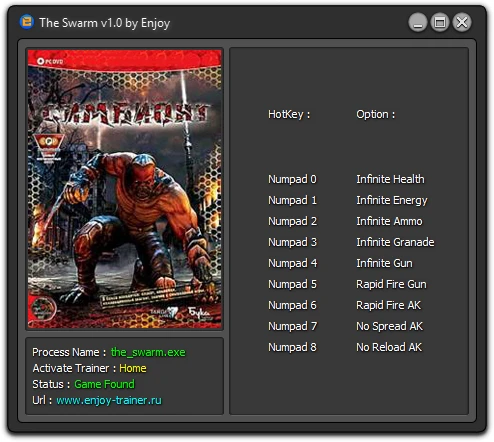Select the Infinite Gun option
The image size is (494, 442).
click(x=384, y=263)
